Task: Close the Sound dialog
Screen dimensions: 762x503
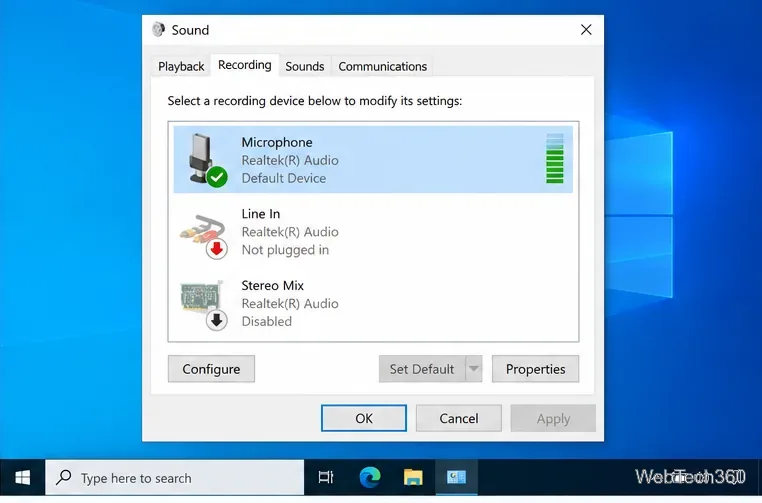Action: click(586, 30)
